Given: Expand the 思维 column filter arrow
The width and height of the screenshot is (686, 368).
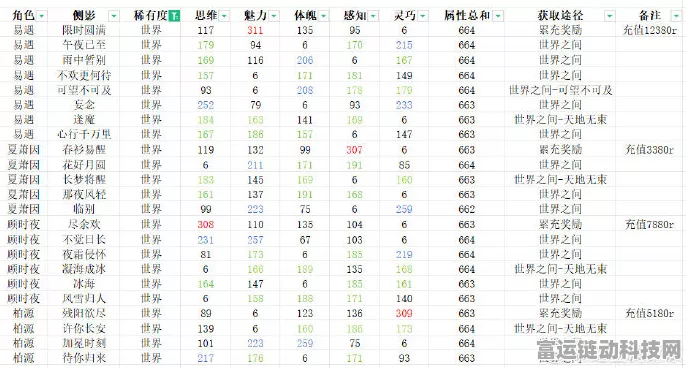Looking at the screenshot, I should 224,16.
